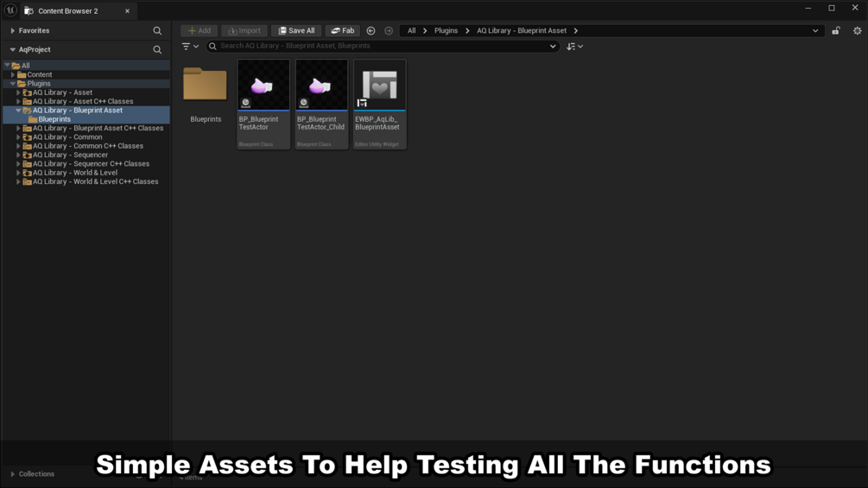Image resolution: width=868 pixels, height=488 pixels.
Task: Open the sort options menu
Action: pos(574,47)
